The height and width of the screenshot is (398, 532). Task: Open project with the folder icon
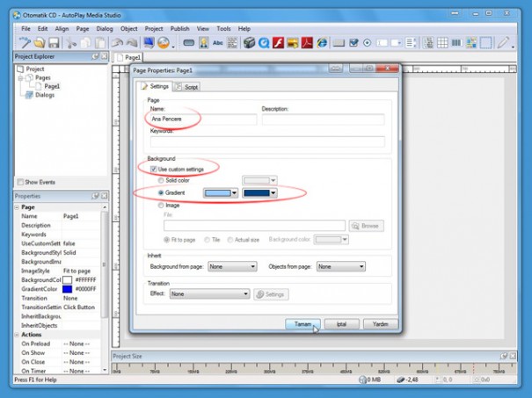[x=40, y=43]
